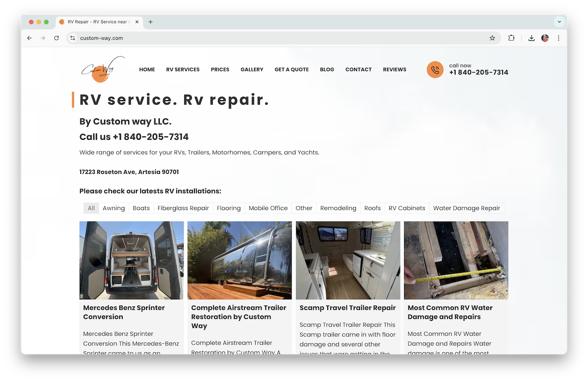Click the browser forward arrow
588x382 pixels.
point(43,38)
